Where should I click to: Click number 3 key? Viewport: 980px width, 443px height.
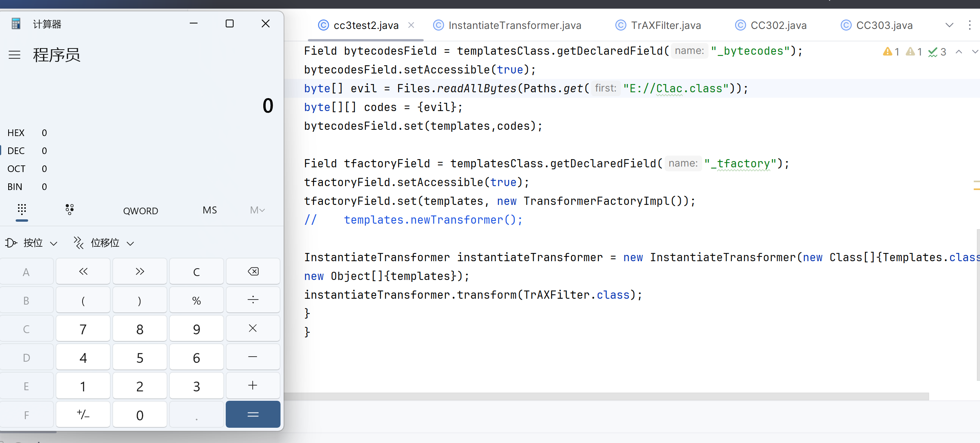(x=196, y=386)
